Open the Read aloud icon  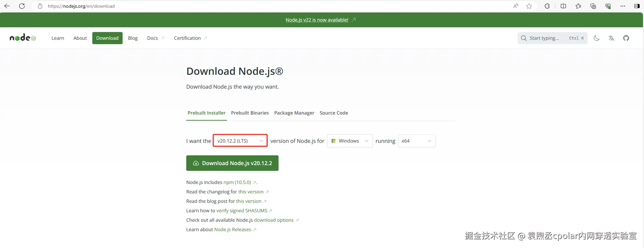coord(516,6)
